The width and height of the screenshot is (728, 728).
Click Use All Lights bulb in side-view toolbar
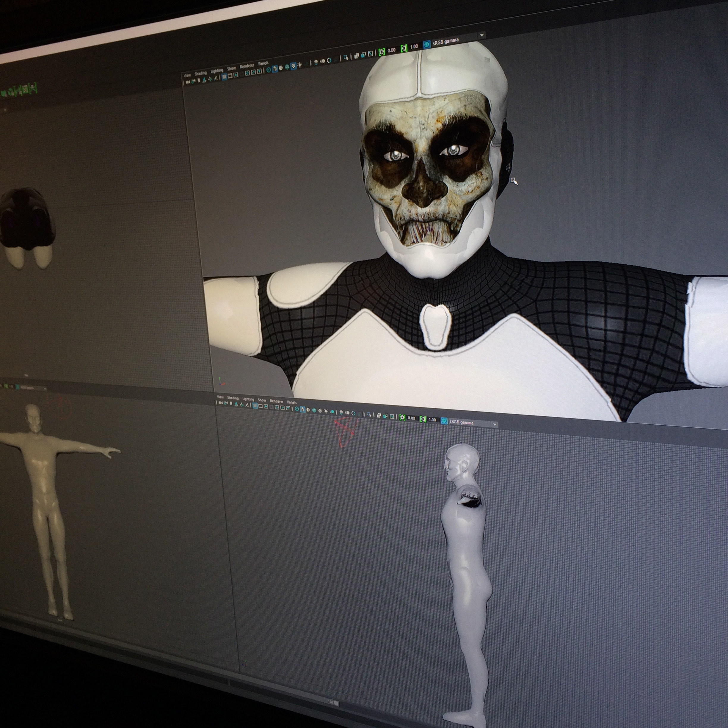pyautogui.click(x=326, y=411)
